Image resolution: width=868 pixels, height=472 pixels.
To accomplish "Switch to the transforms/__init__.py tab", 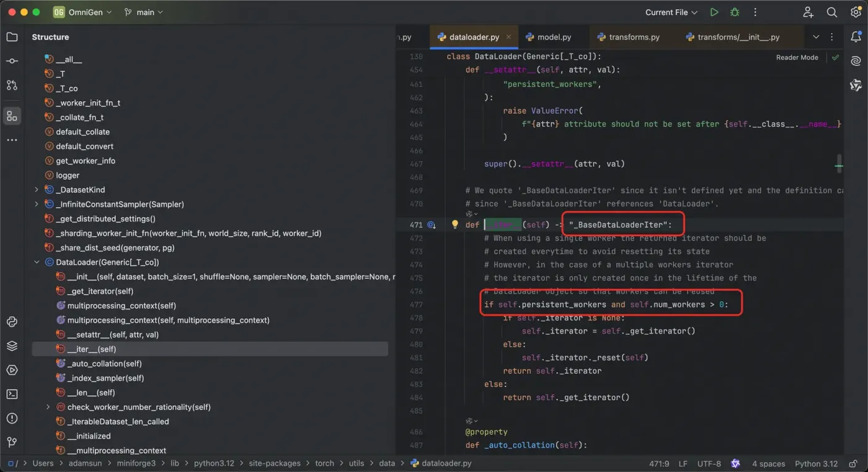I will tap(732, 37).
